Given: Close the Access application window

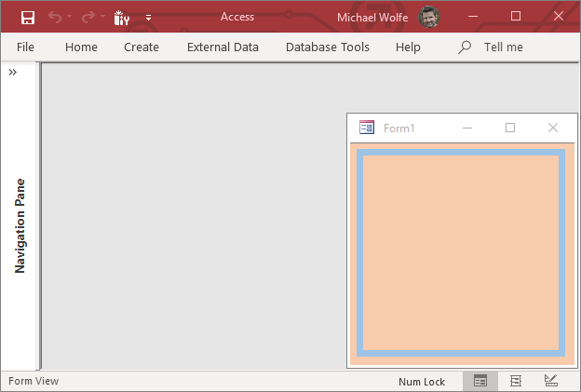Looking at the screenshot, I should click(559, 16).
